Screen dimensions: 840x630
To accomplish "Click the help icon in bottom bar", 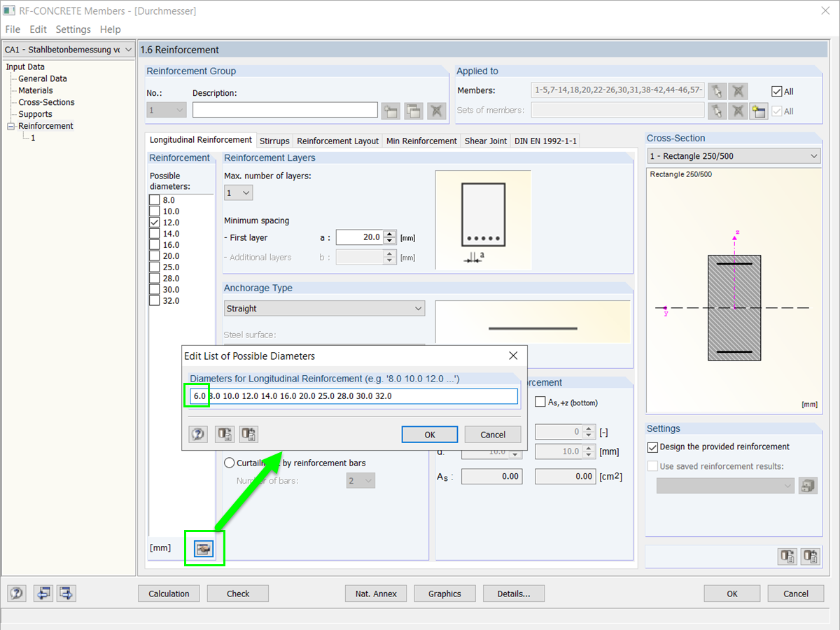I will click(17, 594).
